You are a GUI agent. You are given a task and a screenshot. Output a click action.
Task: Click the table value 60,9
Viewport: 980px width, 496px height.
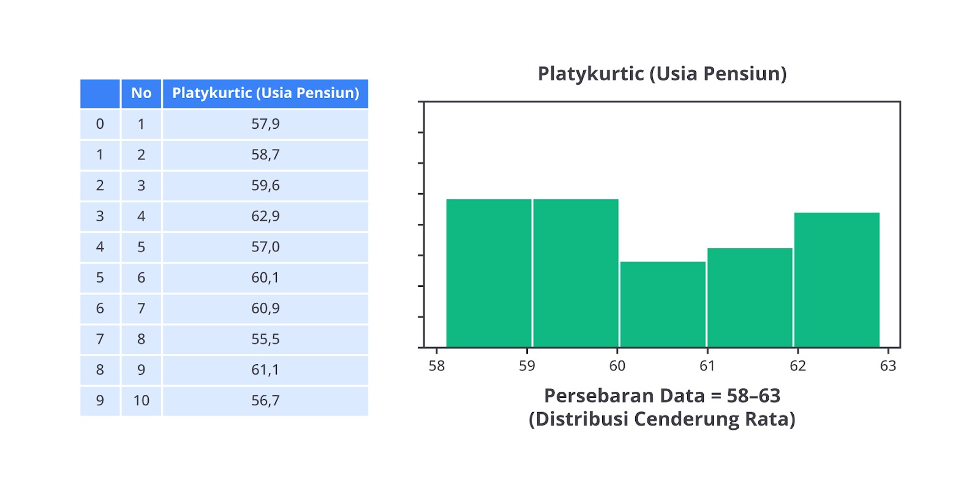click(265, 308)
